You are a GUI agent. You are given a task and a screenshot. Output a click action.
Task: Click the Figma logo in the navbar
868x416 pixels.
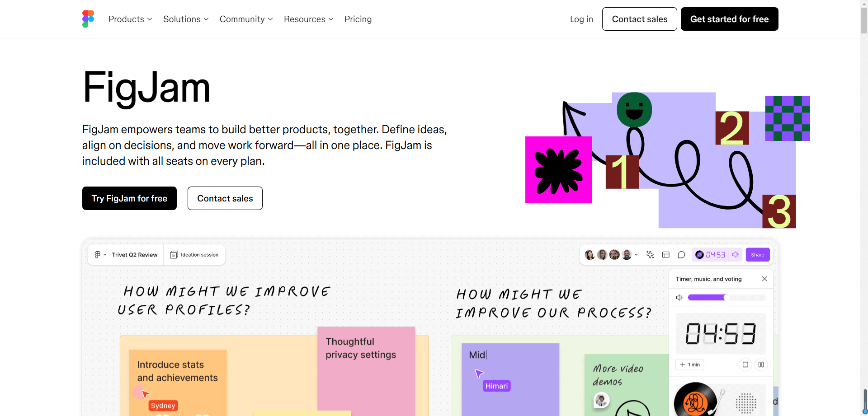[88, 19]
